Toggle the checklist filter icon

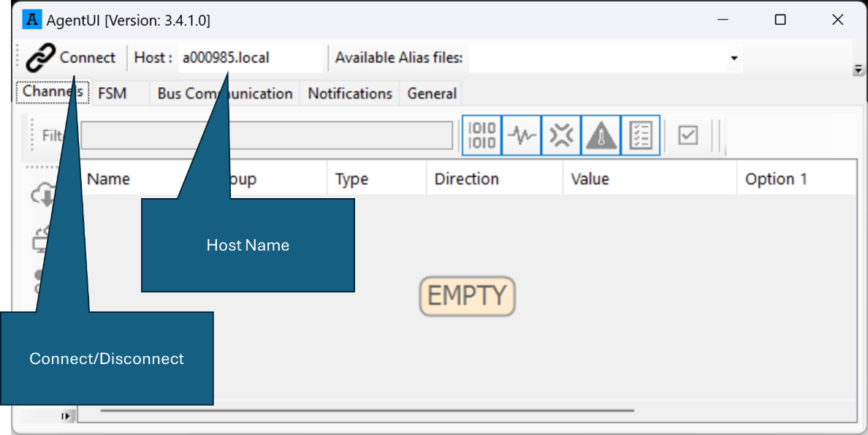[640, 135]
